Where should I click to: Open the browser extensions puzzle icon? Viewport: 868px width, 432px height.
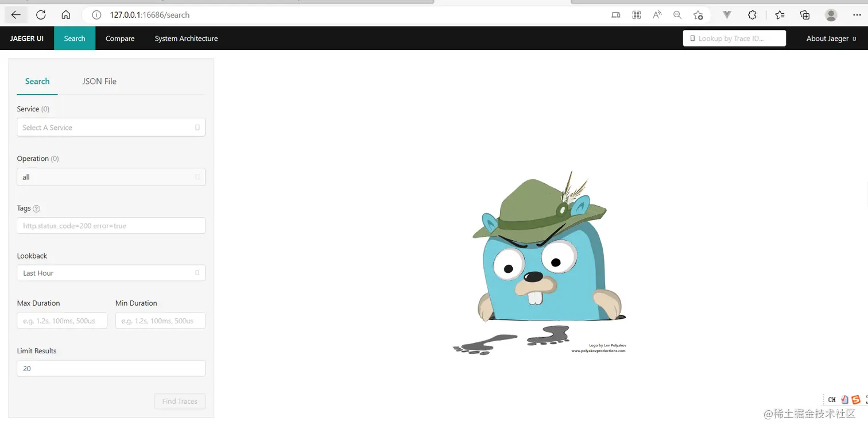tap(752, 15)
